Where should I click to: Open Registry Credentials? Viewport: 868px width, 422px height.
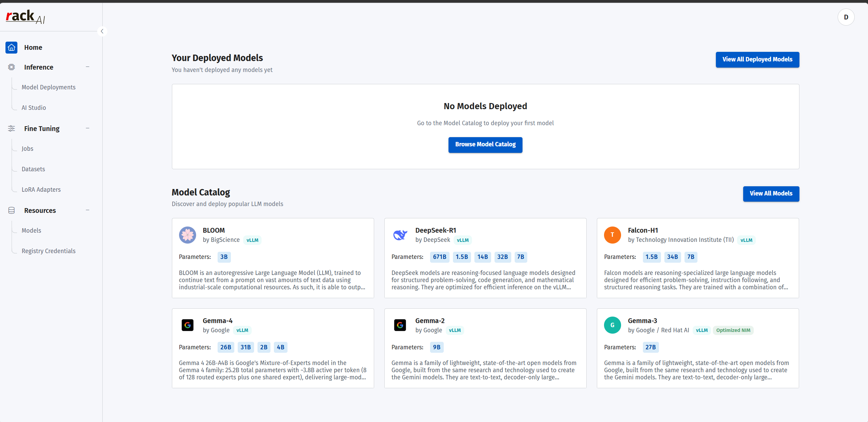coord(48,251)
